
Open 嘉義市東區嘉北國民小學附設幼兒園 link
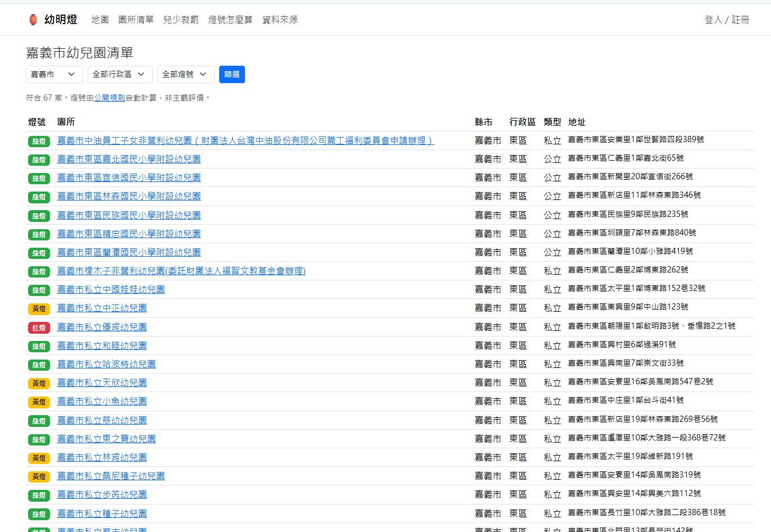pos(129,159)
